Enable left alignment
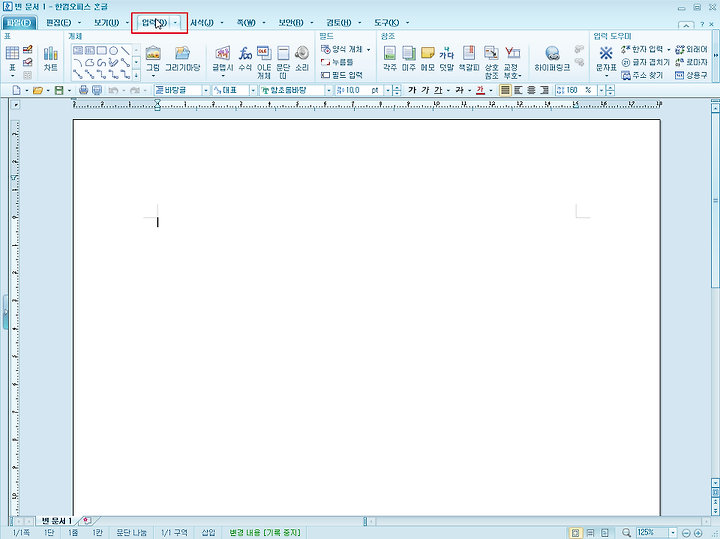The height and width of the screenshot is (539, 720). tap(518, 90)
